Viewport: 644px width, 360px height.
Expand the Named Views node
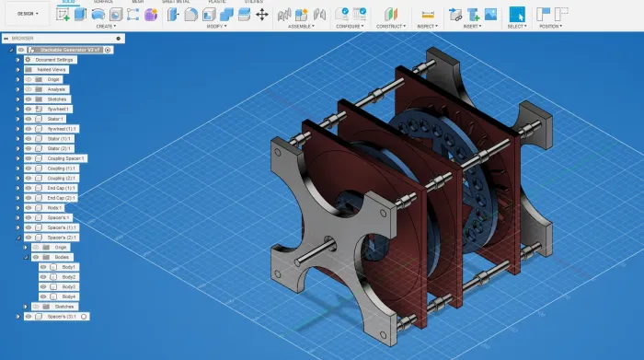[17, 69]
